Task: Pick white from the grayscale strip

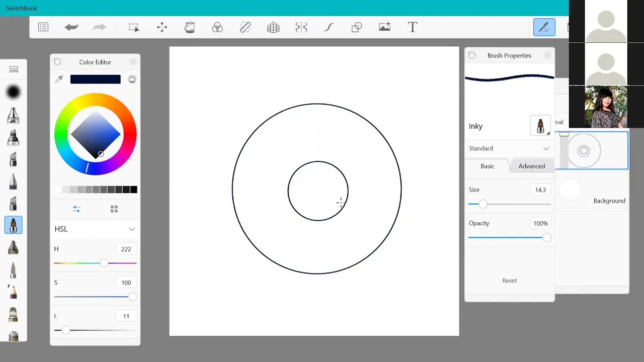Action: coord(58,190)
